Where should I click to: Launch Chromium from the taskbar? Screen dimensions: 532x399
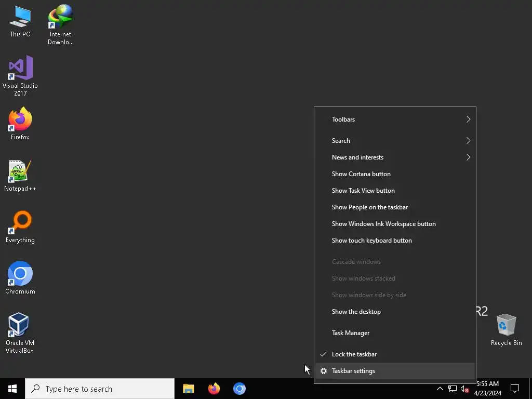pos(239,389)
